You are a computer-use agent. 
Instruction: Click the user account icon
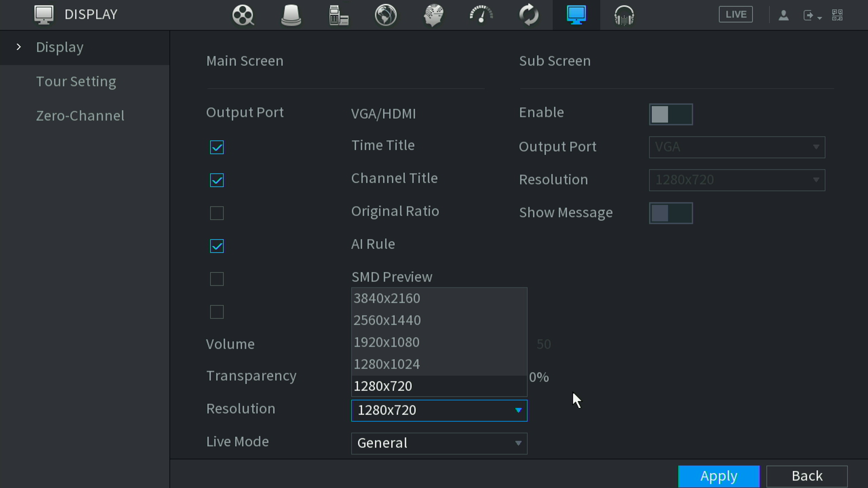783,15
